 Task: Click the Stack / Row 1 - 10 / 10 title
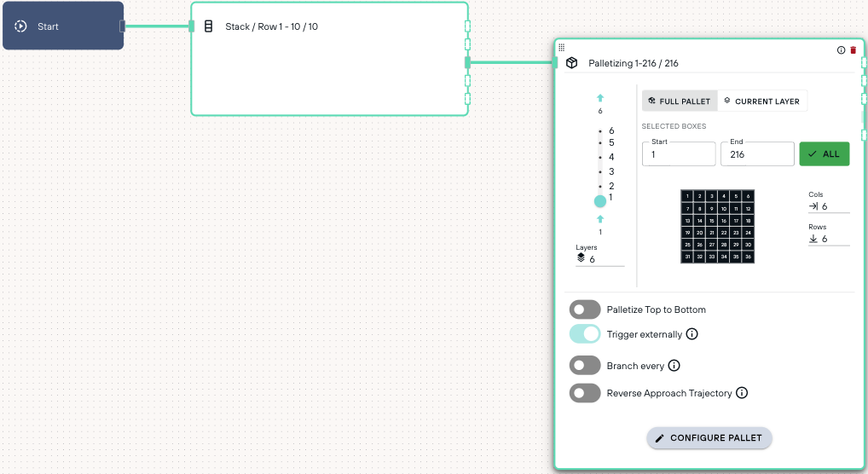[271, 26]
